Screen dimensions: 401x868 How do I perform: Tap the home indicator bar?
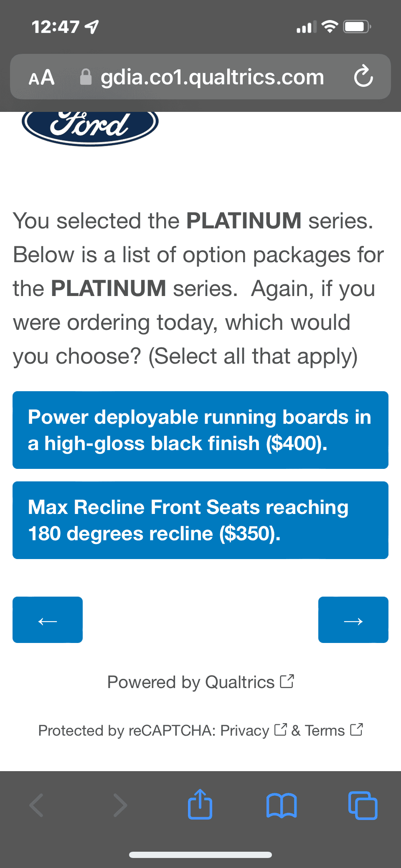point(200,855)
